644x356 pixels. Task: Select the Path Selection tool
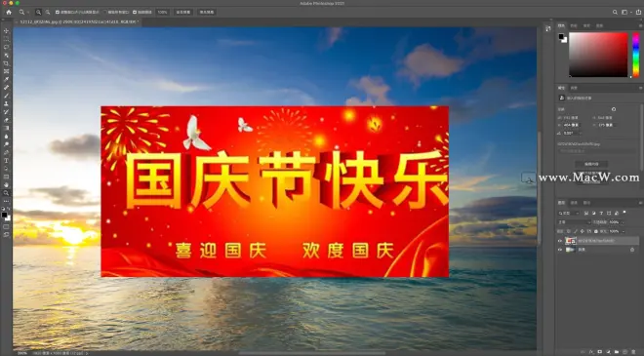pos(6,169)
